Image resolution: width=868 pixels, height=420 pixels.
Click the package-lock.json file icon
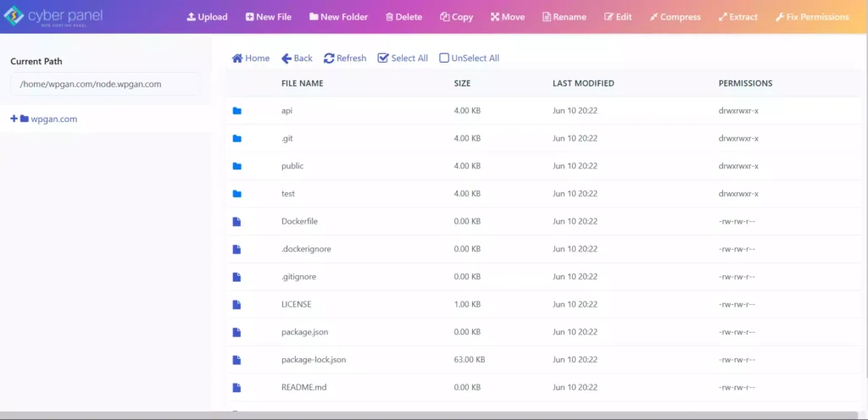pyautogui.click(x=236, y=360)
